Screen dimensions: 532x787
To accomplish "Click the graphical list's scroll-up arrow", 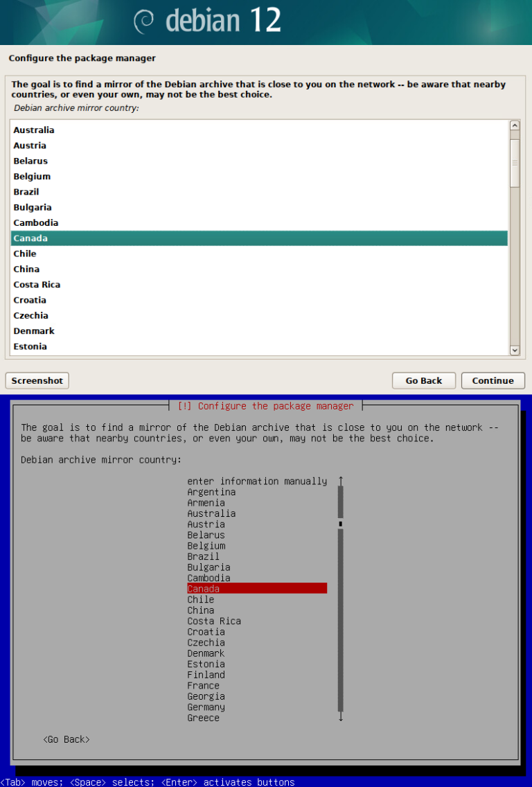I will [x=514, y=126].
